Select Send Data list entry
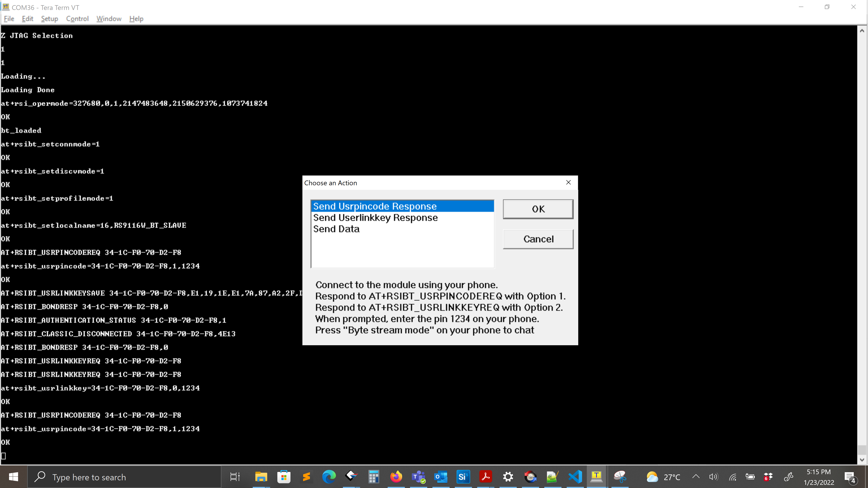This screenshot has width=868, height=488. 336,229
